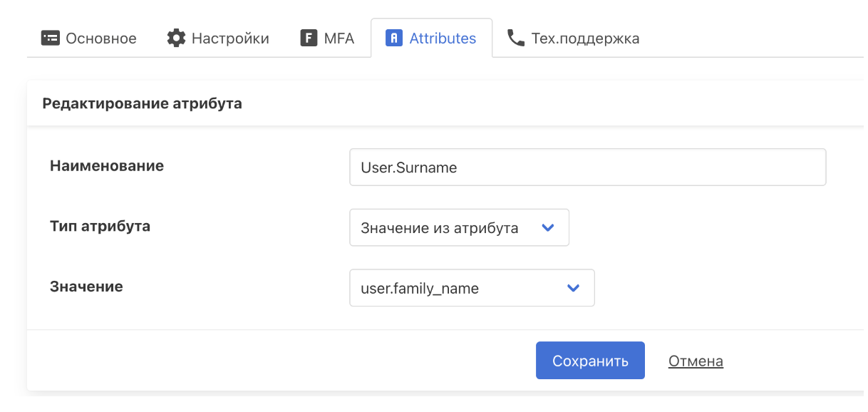868x412 pixels.
Task: Click the Редактирование атрибута panel header
Action: coord(143,104)
